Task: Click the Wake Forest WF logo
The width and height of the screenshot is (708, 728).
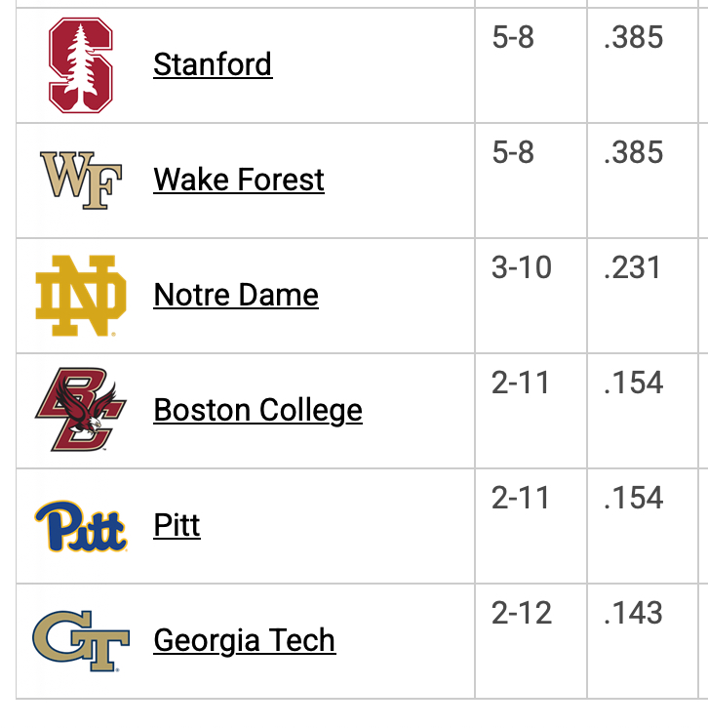Action: (81, 181)
